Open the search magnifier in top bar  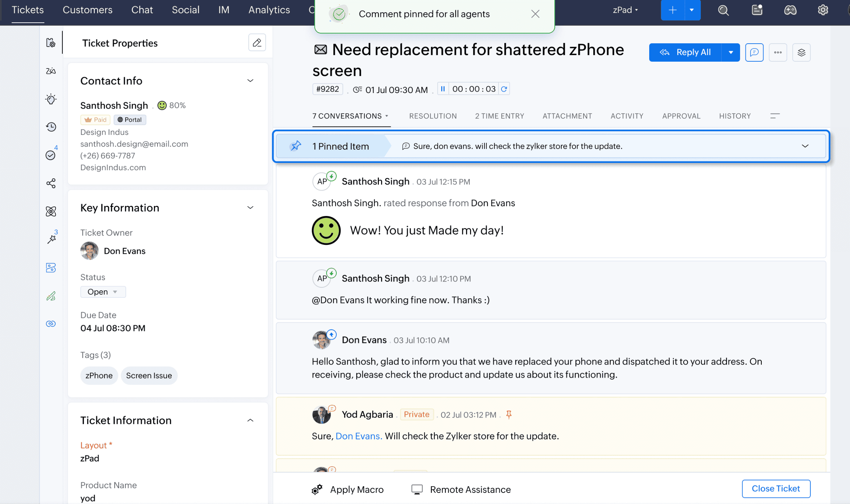coord(723,10)
